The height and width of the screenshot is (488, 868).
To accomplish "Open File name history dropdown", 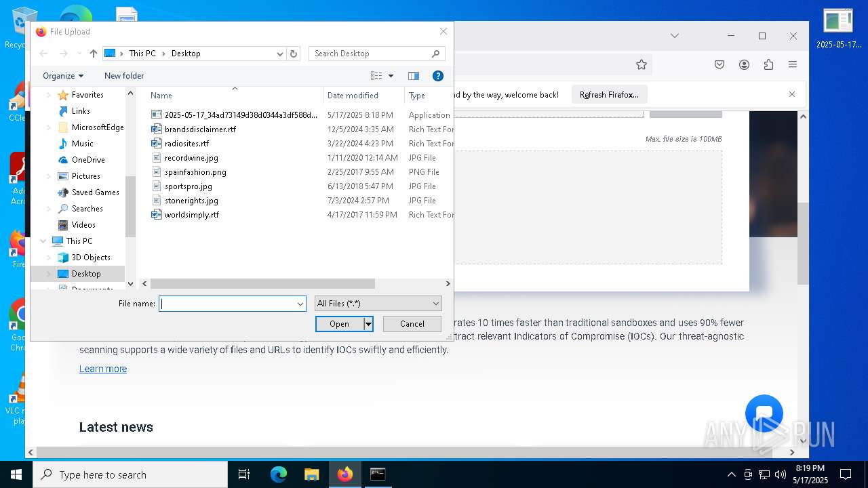I will [x=300, y=304].
